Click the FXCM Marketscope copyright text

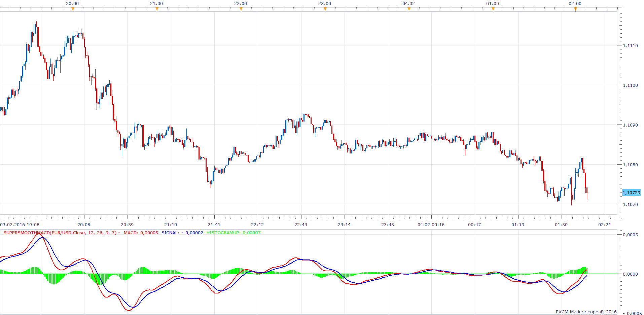tap(586, 312)
